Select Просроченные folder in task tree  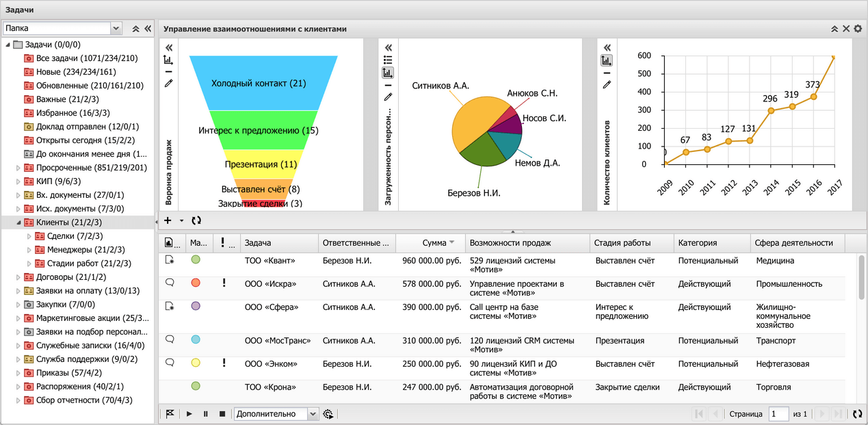(91, 168)
